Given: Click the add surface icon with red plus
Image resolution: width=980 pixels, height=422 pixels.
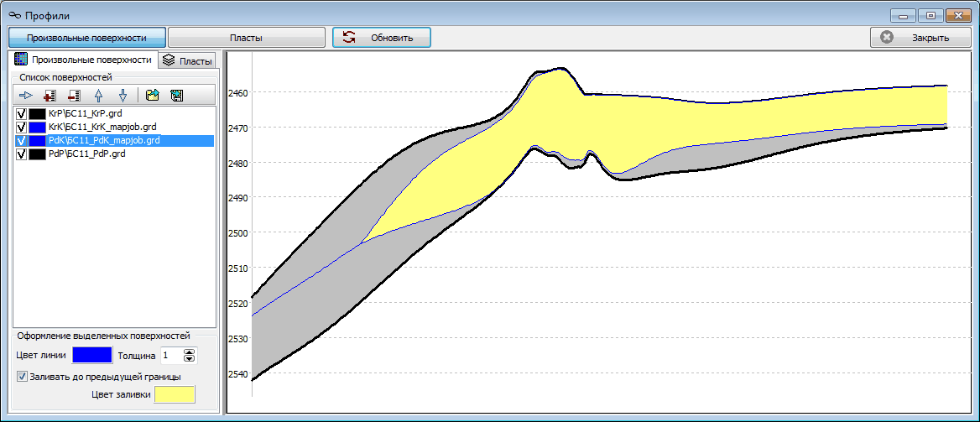Looking at the screenshot, I should point(50,95).
